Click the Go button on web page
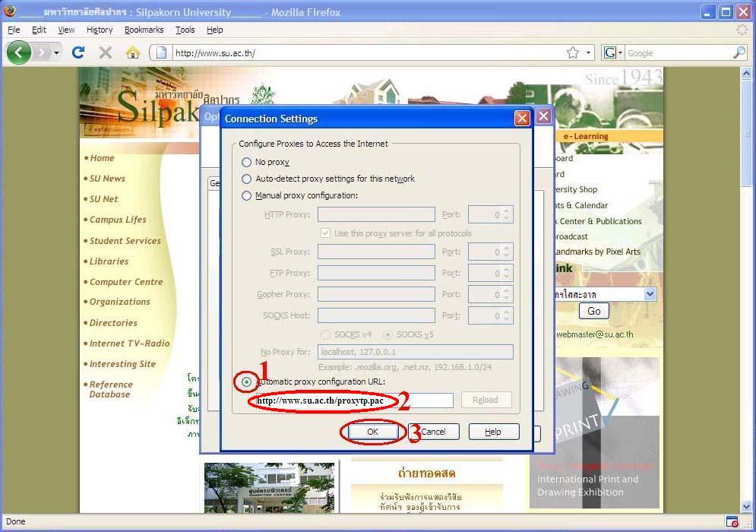 pyautogui.click(x=594, y=311)
